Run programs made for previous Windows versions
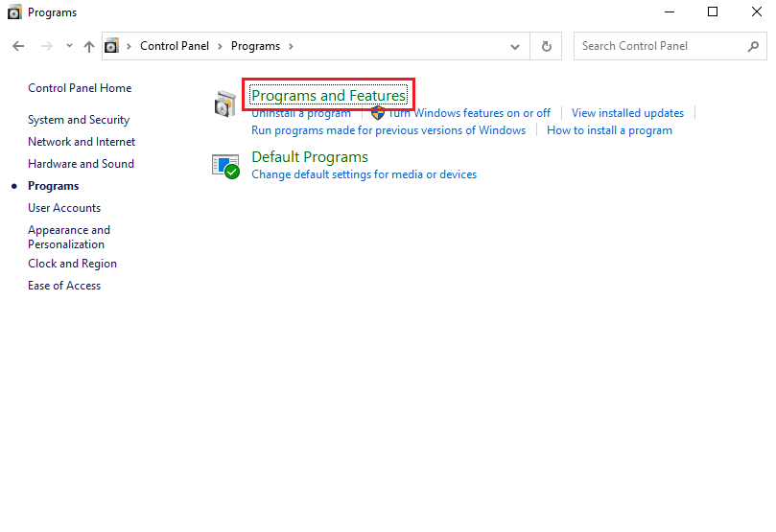776x532 pixels. (388, 130)
